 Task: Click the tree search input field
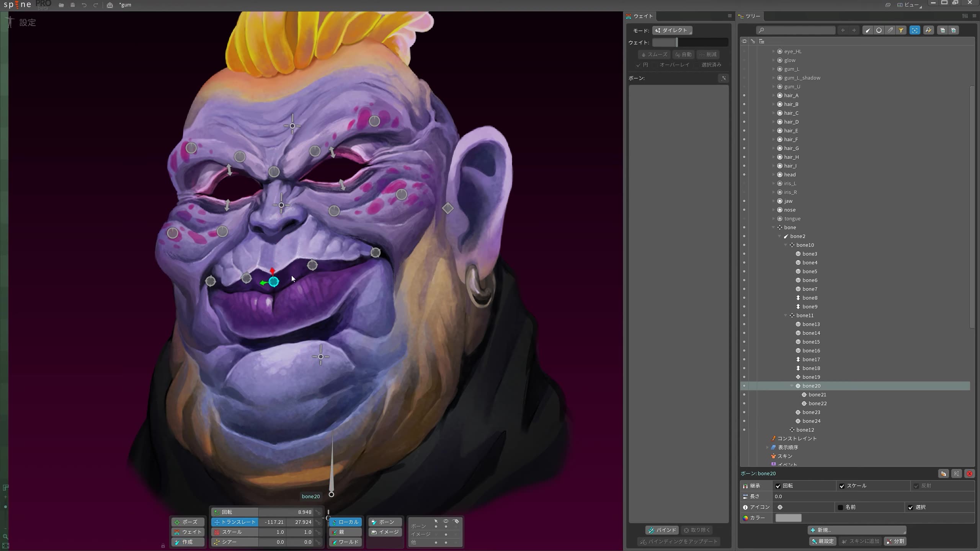(796, 30)
